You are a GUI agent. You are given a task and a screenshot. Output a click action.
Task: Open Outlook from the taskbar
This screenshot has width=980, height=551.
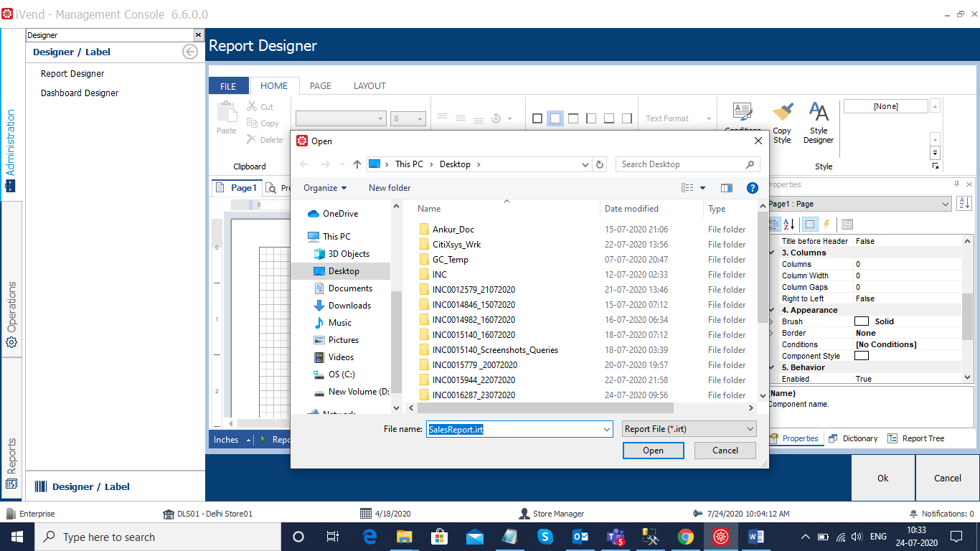point(580,537)
